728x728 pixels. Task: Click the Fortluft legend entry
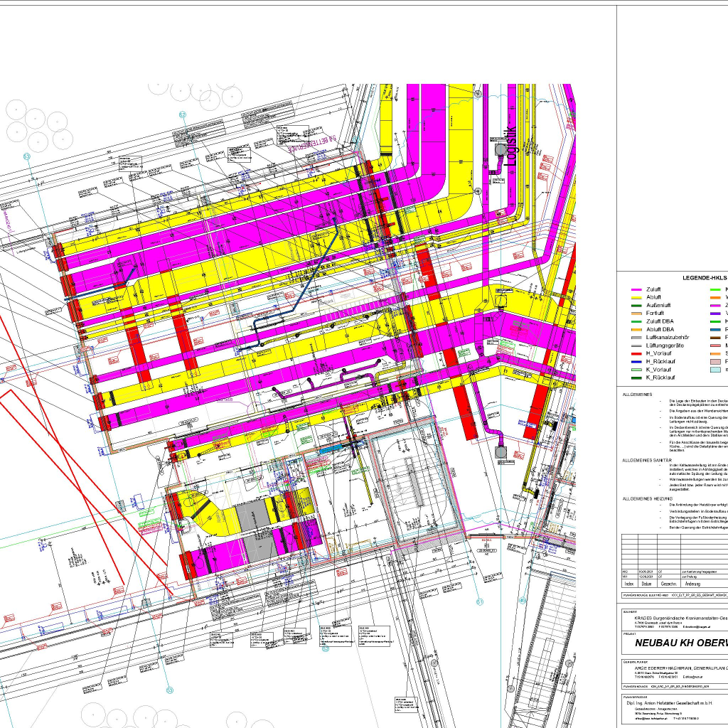pos(654,314)
